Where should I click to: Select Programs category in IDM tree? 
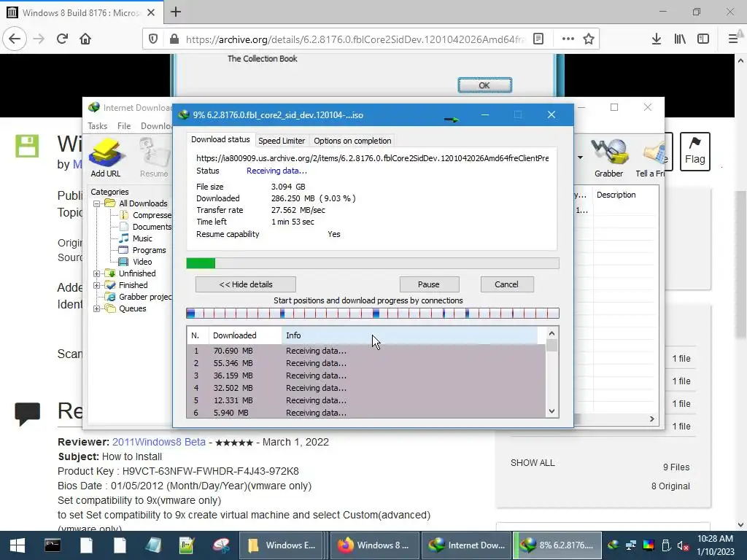click(149, 250)
